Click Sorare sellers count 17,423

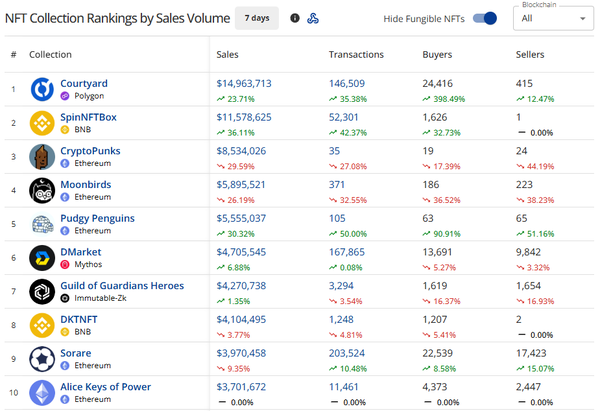[531, 353]
